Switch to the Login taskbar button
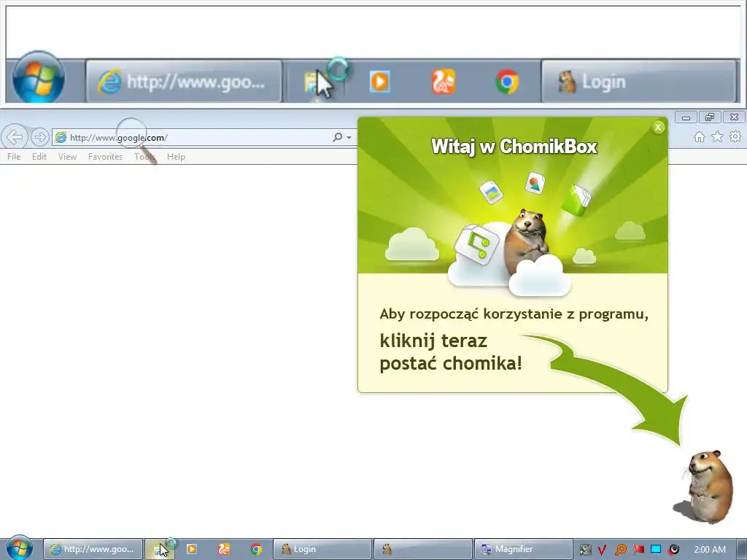 point(322,549)
